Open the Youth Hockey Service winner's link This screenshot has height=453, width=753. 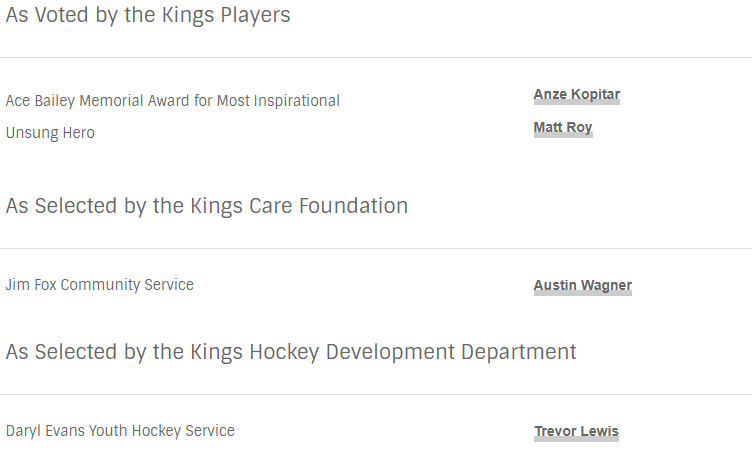(576, 431)
